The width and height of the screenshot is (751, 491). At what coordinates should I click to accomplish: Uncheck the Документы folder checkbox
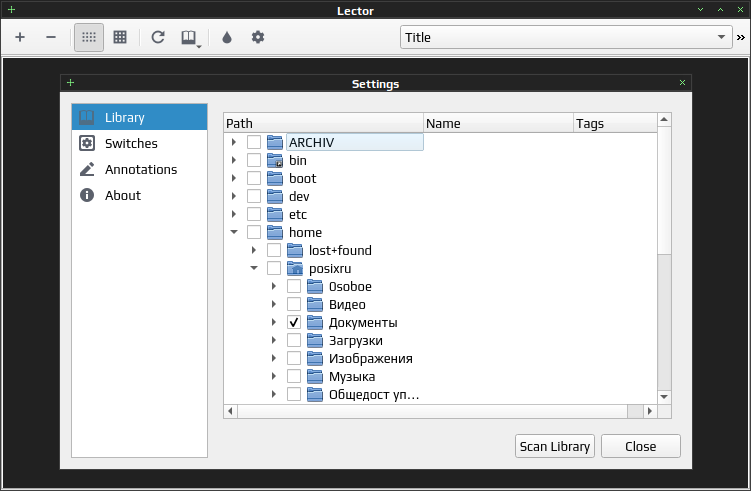(294, 322)
